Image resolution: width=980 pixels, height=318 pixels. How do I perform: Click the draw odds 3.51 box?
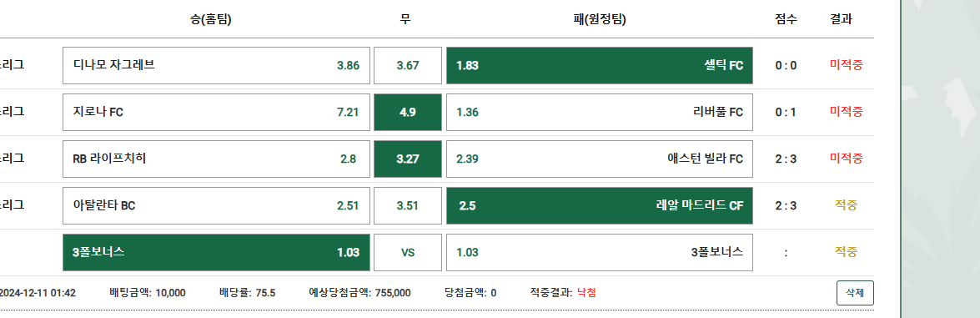coord(408,205)
